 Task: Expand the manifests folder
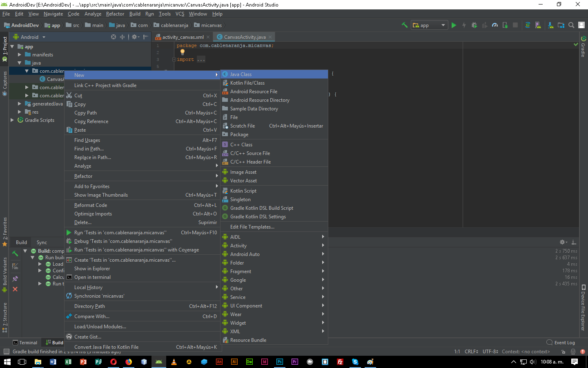pyautogui.click(x=20, y=55)
